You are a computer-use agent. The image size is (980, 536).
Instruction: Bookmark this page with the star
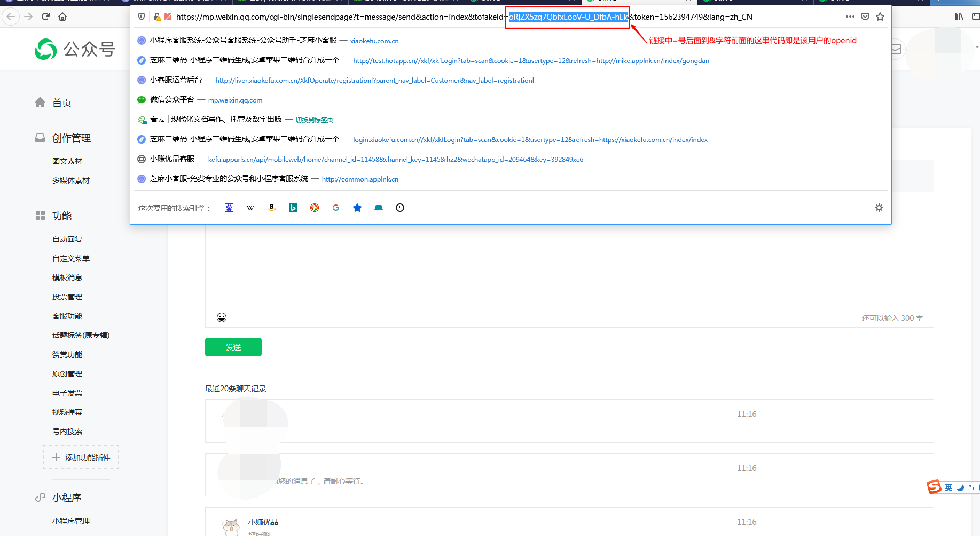pos(880,17)
